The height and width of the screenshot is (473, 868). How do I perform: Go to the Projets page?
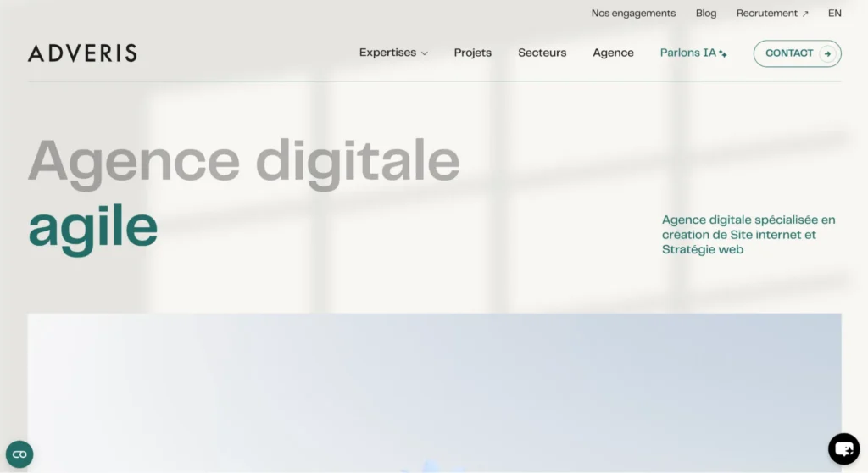coord(473,53)
